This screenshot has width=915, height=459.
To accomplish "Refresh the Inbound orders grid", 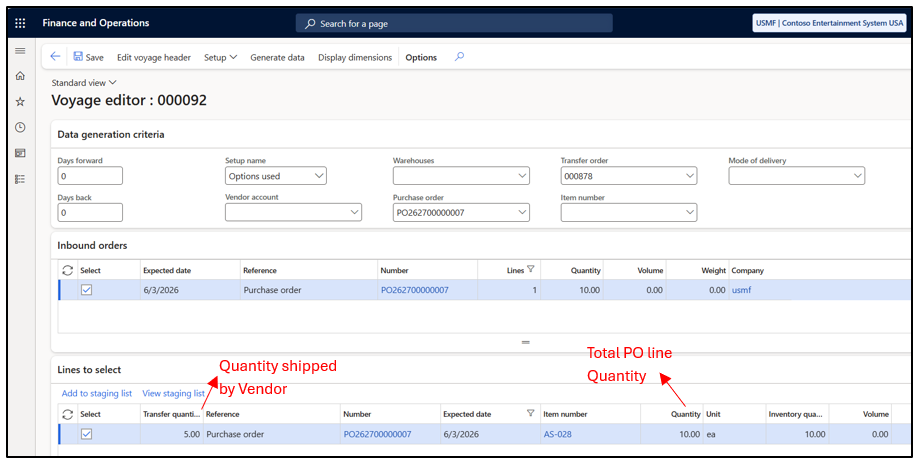I will click(x=68, y=270).
